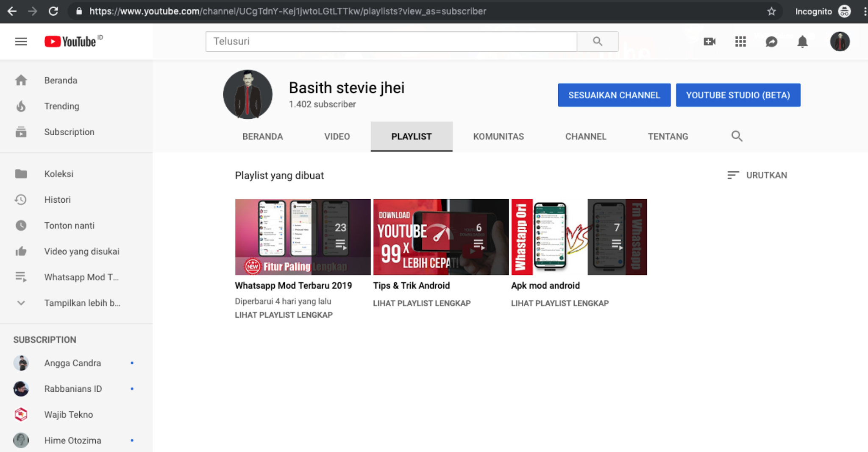The image size is (868, 452).
Task: Click the Histori sidebar label
Action: click(57, 200)
